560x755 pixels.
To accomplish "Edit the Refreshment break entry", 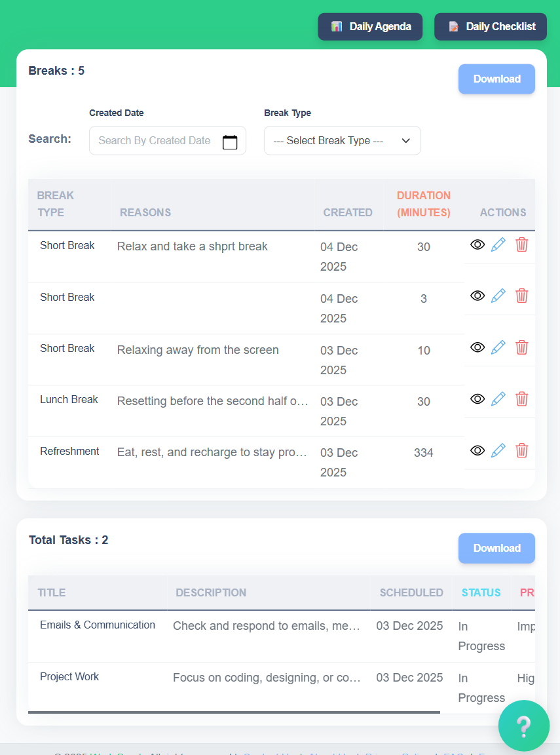I will [498, 450].
